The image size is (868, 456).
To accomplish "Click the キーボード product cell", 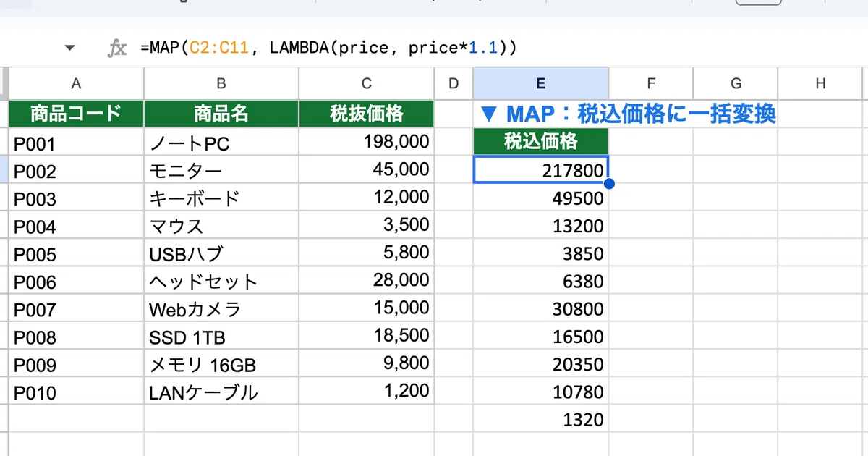I will 221,198.
